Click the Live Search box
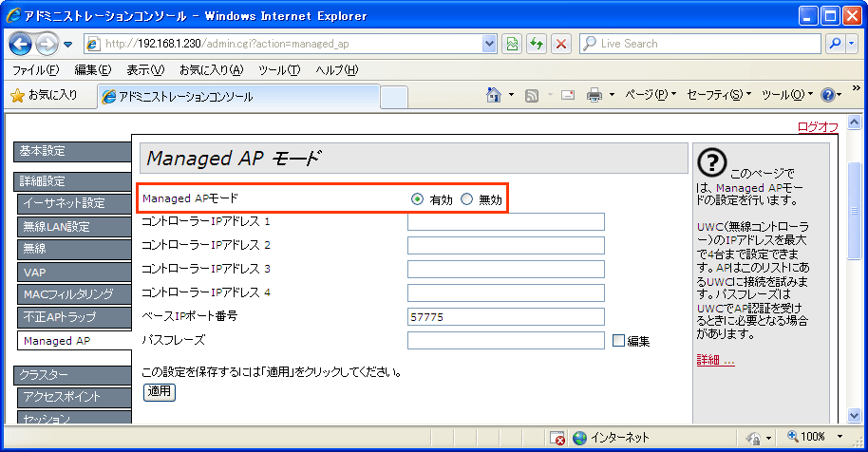 (700, 44)
